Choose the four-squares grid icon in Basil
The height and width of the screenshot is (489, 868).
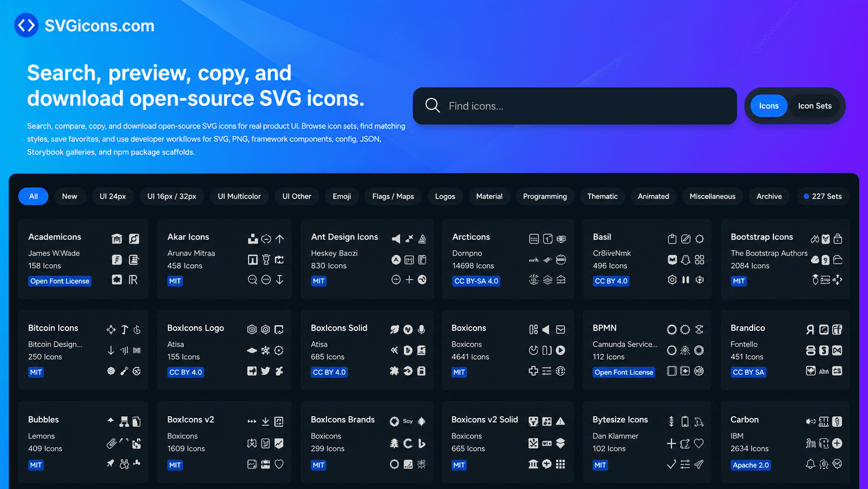700,259
